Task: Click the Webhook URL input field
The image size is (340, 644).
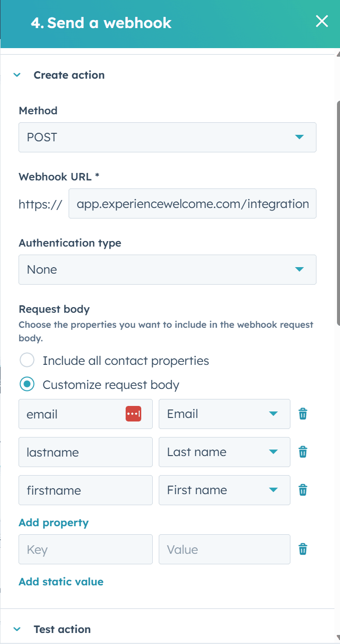Action: pos(192,203)
